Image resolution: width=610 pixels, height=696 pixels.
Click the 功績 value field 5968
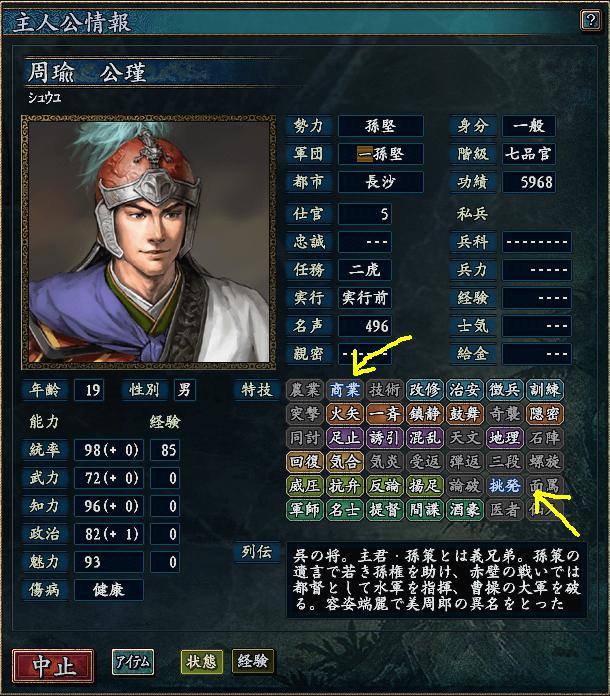[x=529, y=182]
